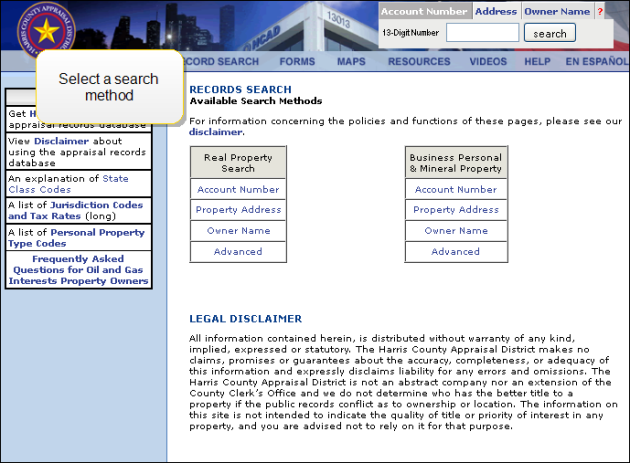Image resolution: width=630 pixels, height=463 pixels.
Task: Choose Real Property Owner Name search
Action: pos(238,231)
